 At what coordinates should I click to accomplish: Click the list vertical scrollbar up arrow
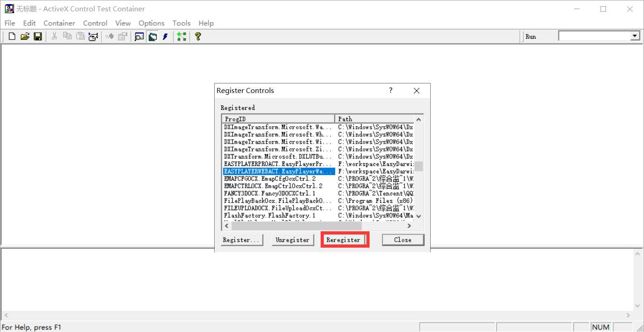[418, 119]
